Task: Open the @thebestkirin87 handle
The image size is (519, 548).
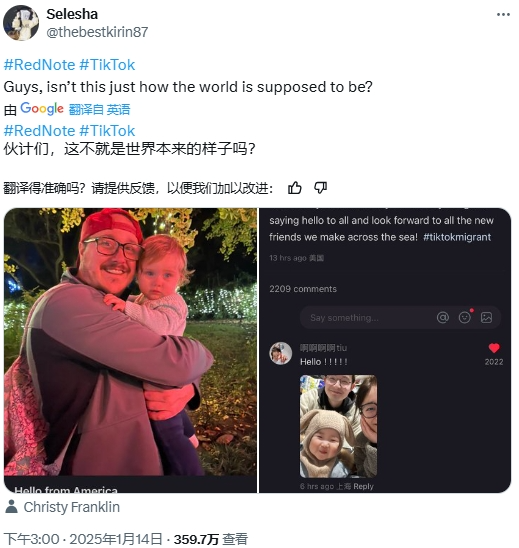Action: click(x=97, y=32)
